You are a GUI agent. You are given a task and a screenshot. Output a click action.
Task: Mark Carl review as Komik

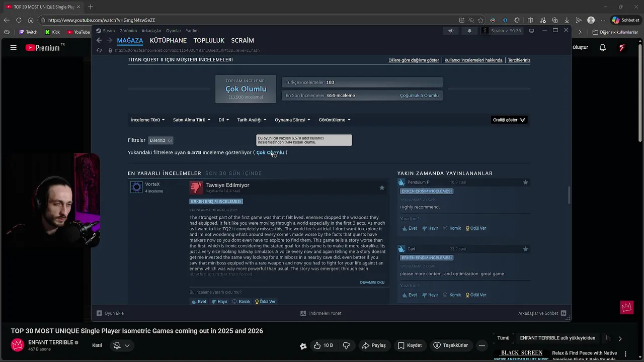click(x=452, y=295)
